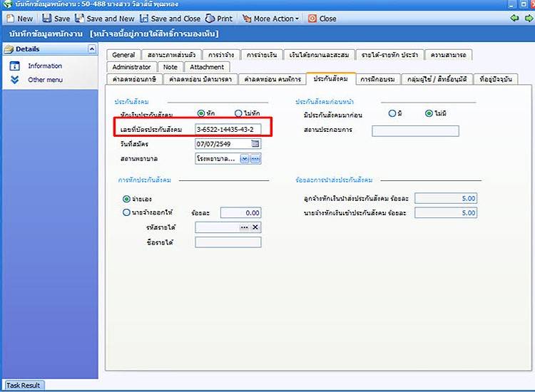This screenshot has width=535, height=392.
Task: Open calendar picker beside date 07/07/2549
Action: point(256,144)
